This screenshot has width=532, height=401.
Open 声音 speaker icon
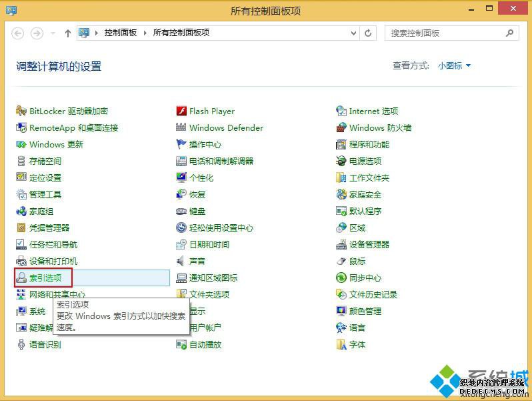181,261
